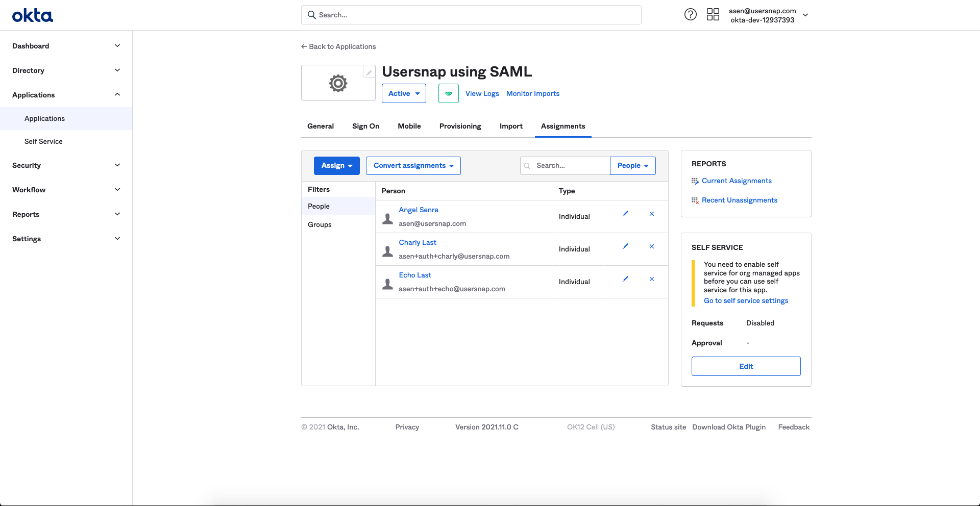Focus the assignments search field
Image resolution: width=980 pixels, height=506 pixels.
point(565,166)
